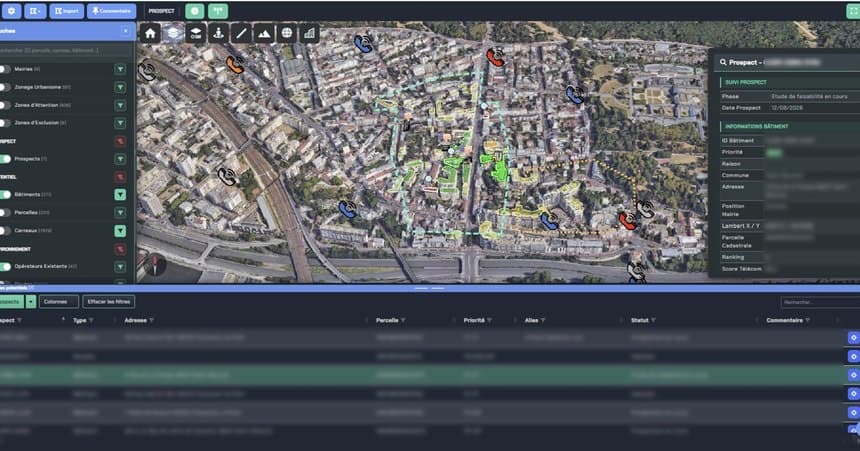Click the Commentaire pin button
Image resolution: width=860 pixels, height=451 pixels.
pyautogui.click(x=111, y=11)
